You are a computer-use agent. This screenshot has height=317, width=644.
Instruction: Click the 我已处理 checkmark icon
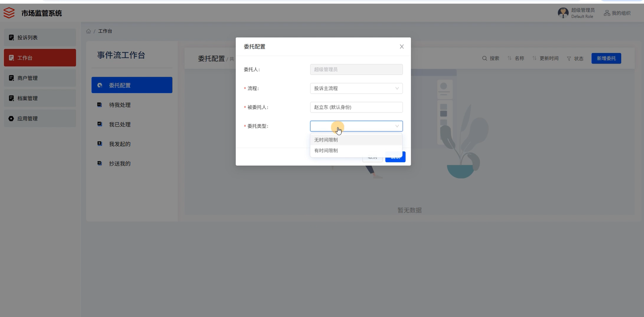pyautogui.click(x=100, y=124)
